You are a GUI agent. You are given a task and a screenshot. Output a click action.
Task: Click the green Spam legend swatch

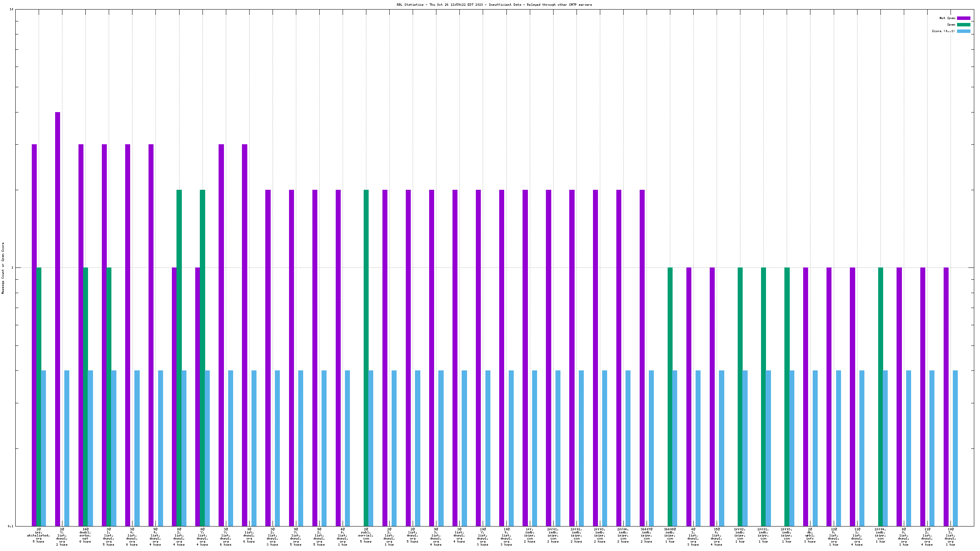964,24
